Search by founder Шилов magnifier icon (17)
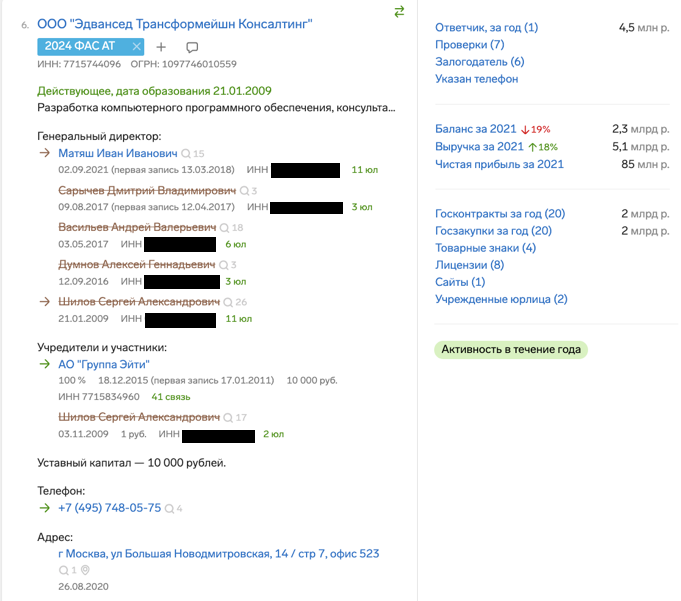 pos(228,418)
